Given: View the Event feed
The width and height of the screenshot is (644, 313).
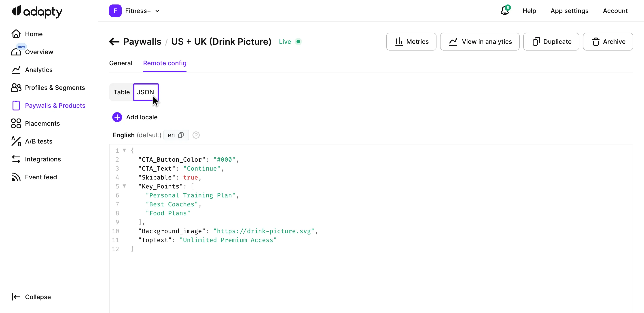Looking at the screenshot, I should (x=41, y=177).
